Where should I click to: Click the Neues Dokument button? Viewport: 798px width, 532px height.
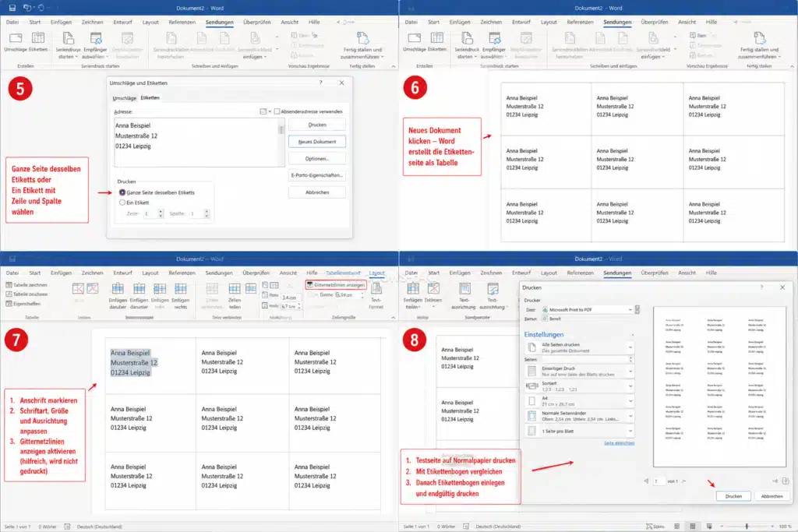point(317,142)
